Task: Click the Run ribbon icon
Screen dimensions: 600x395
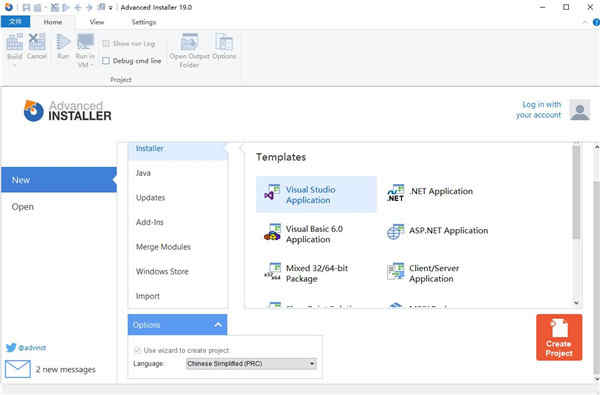Action: (63, 41)
